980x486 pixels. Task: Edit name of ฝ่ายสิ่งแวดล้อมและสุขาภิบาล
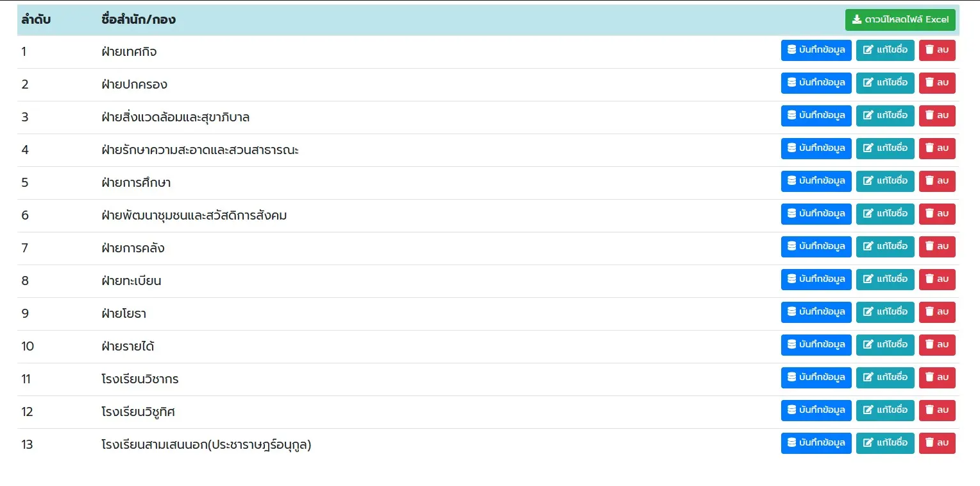click(885, 116)
